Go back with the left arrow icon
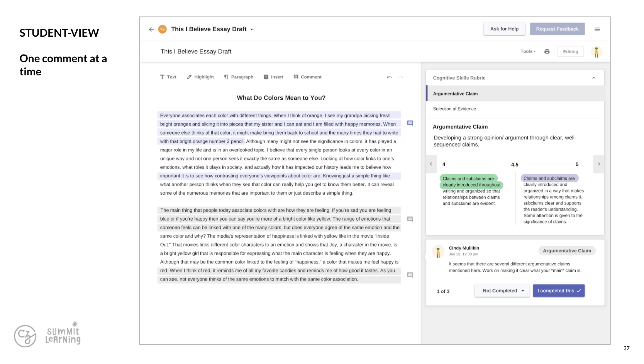This screenshot has width=644, height=364. coord(151,29)
